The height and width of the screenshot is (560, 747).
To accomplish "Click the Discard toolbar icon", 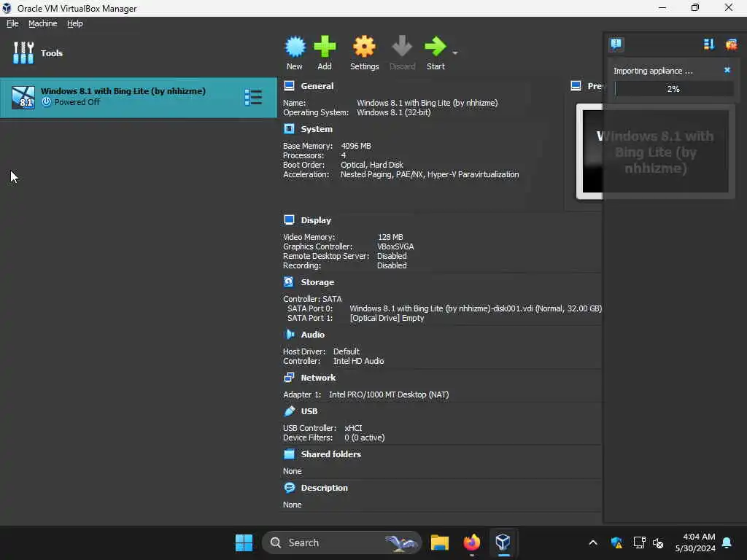I will click(x=402, y=47).
